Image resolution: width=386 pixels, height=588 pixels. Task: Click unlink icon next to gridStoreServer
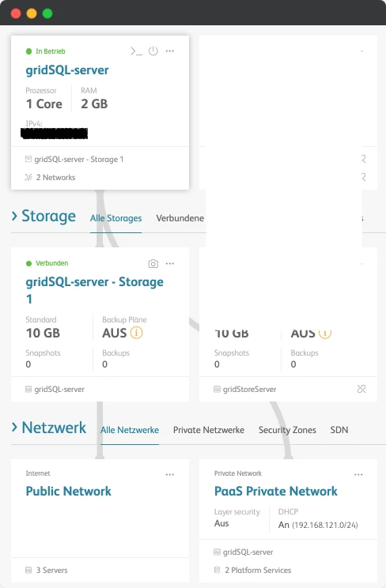tap(361, 390)
